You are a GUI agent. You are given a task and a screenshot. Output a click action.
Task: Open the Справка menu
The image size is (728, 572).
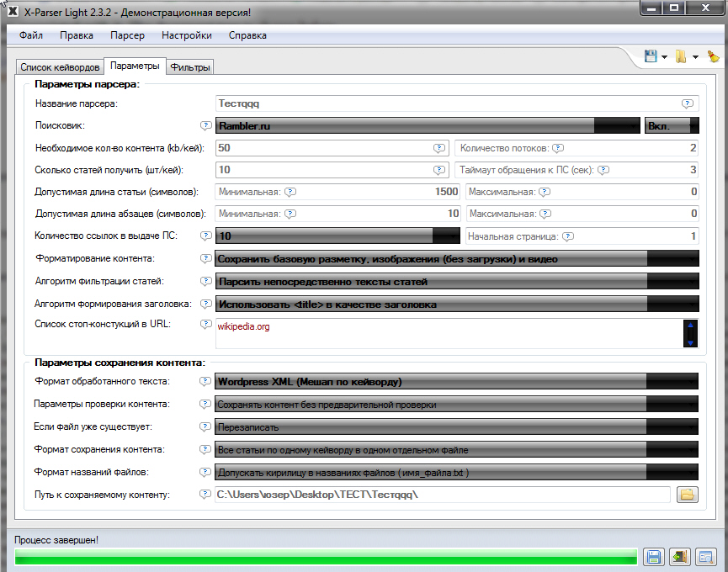[x=247, y=35]
